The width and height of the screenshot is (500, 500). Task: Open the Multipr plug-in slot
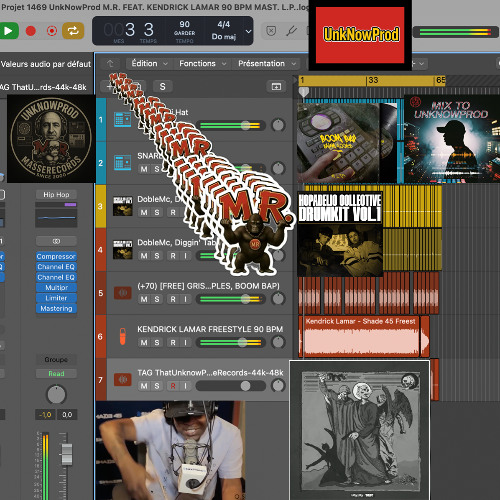coord(56,288)
